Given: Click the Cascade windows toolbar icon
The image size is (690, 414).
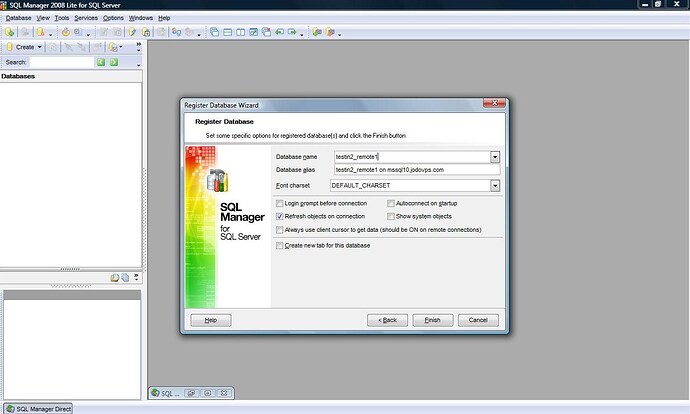Looking at the screenshot, I should tap(214, 32).
